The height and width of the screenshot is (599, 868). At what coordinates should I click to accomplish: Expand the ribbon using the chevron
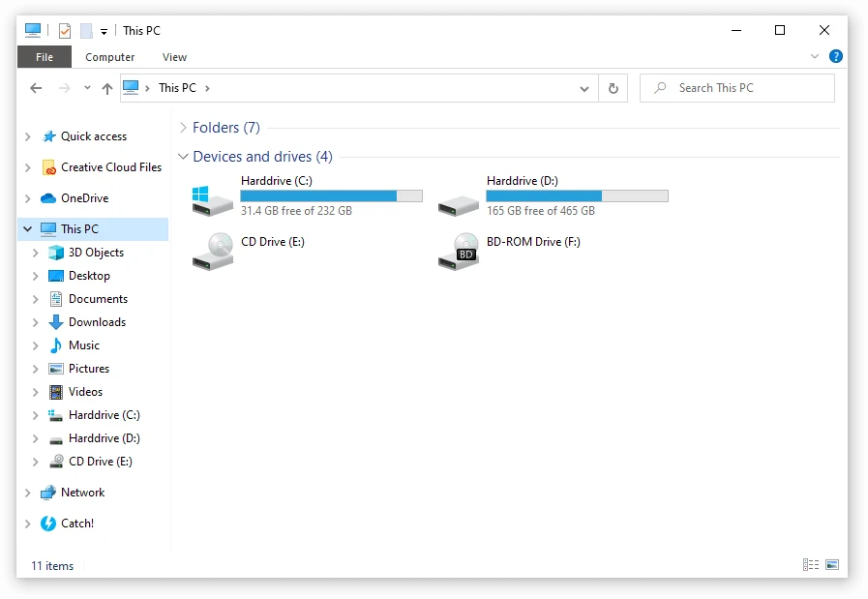[x=815, y=56]
